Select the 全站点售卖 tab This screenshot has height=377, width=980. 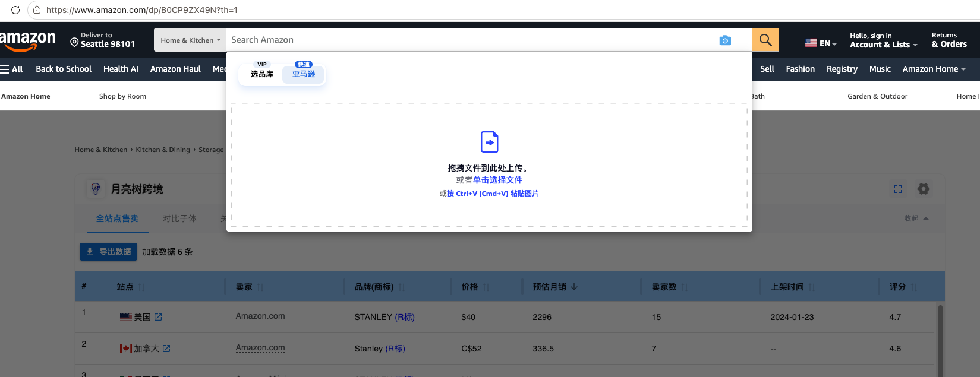[117, 218]
